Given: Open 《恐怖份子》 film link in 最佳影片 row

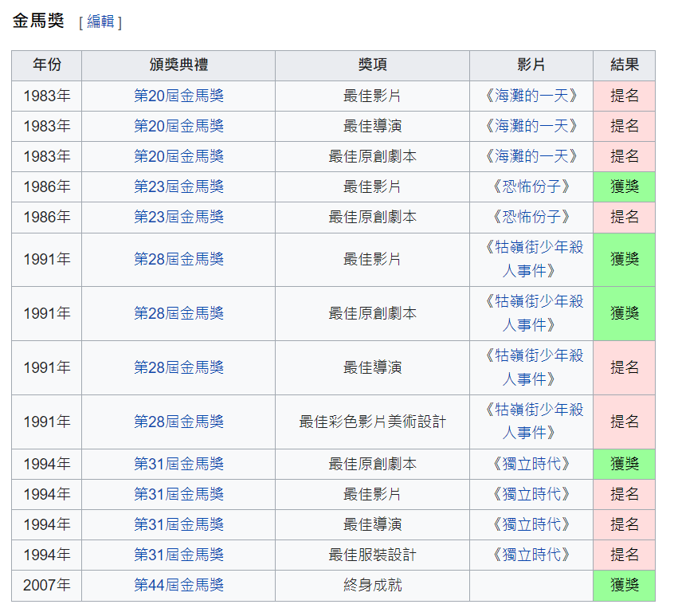Looking at the screenshot, I should 531,186.
